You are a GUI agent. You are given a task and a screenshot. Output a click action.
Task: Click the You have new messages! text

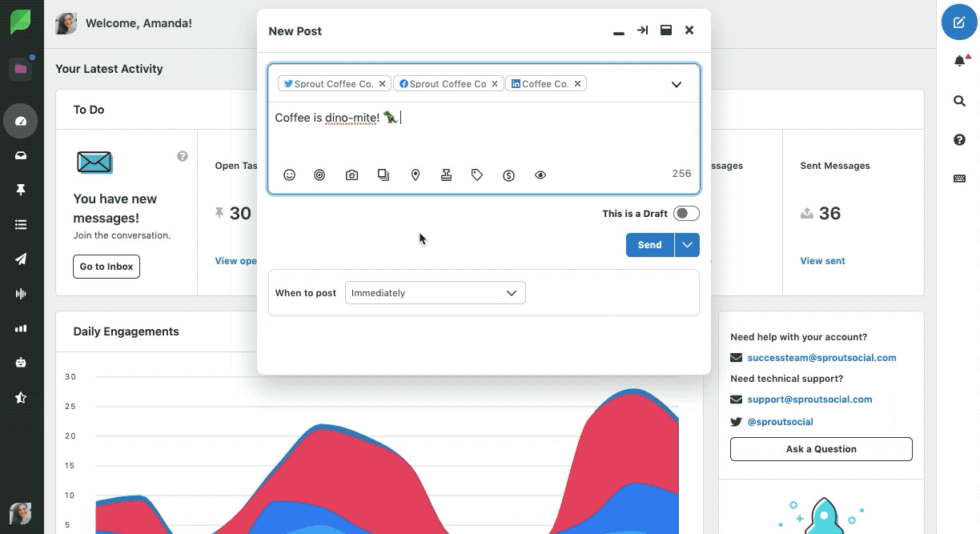(115, 208)
